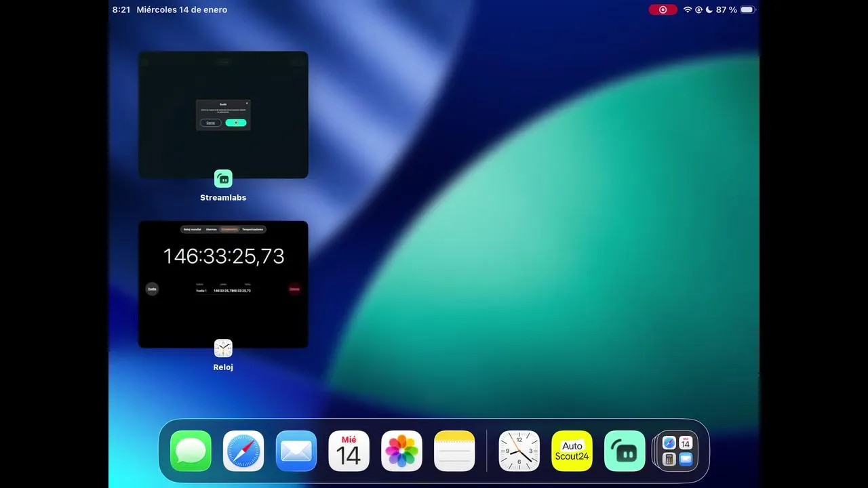Open Mail from the dock
Viewport: 868px width, 488px height.
pos(296,451)
